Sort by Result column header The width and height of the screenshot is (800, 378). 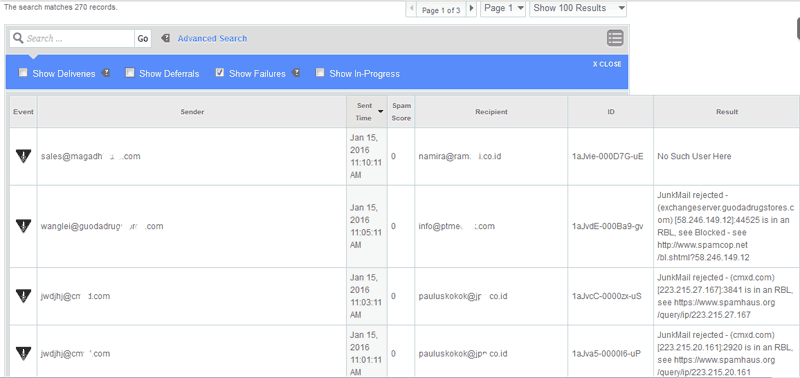(727, 112)
